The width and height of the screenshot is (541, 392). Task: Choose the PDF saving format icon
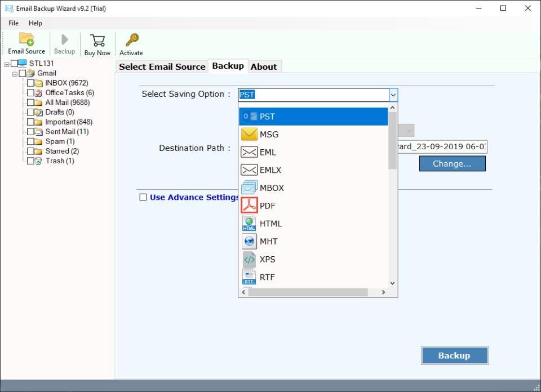[249, 205]
